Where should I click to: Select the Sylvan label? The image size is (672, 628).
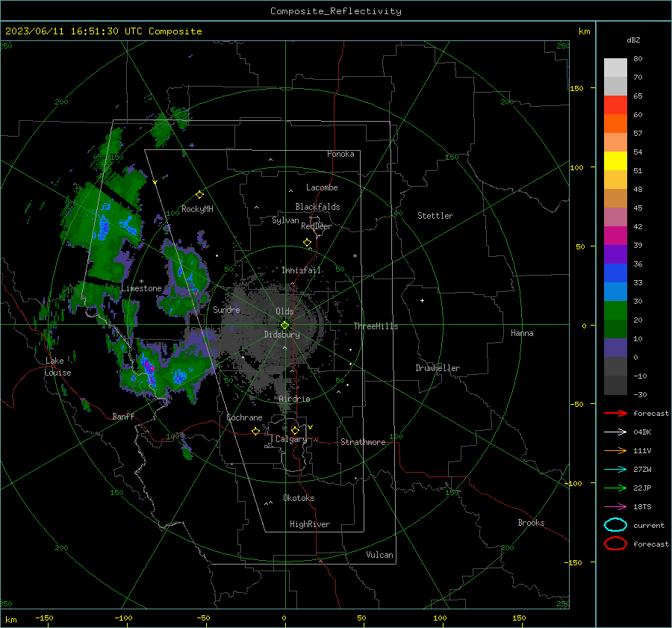click(x=285, y=220)
